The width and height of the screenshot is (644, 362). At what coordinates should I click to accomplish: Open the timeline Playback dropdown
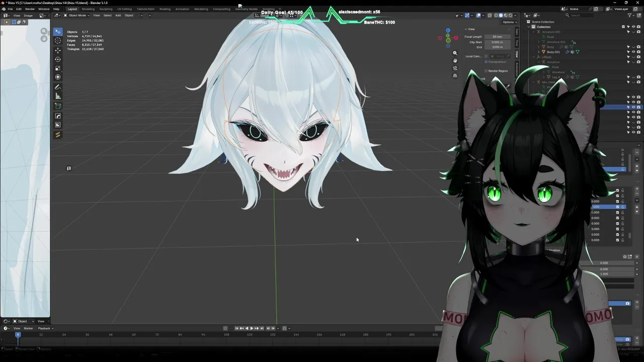(45, 328)
